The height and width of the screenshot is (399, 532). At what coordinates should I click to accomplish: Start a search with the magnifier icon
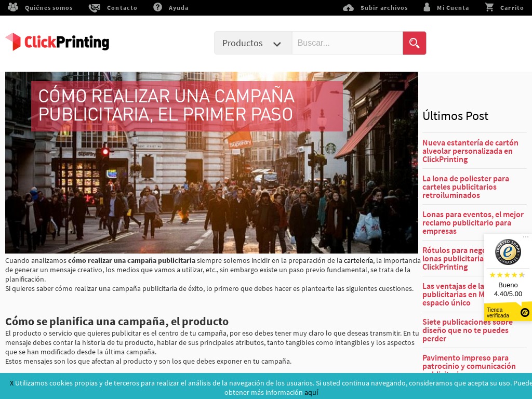coord(414,43)
